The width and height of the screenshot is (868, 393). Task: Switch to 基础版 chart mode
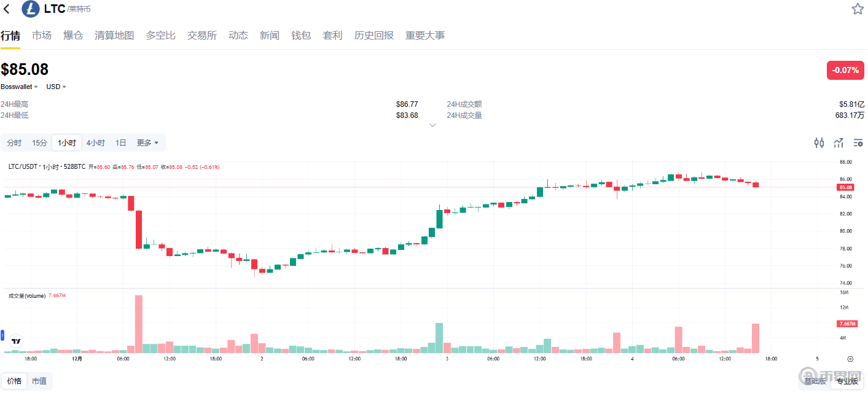tap(815, 381)
